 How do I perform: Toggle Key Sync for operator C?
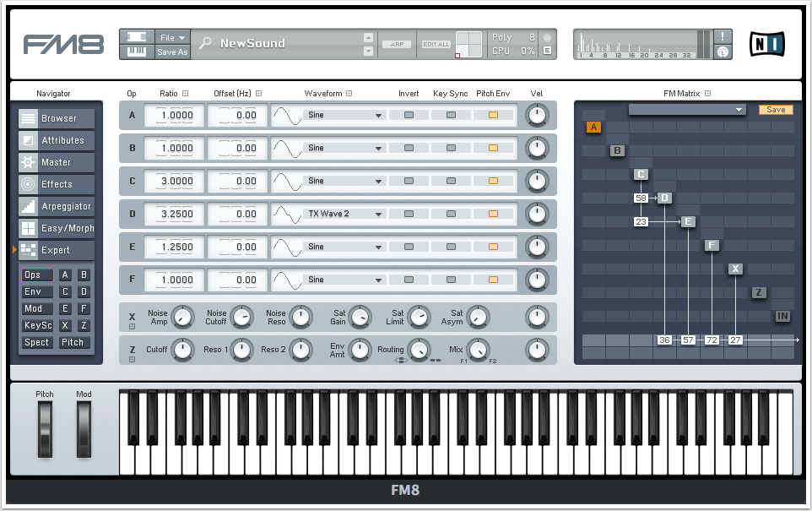tap(452, 181)
